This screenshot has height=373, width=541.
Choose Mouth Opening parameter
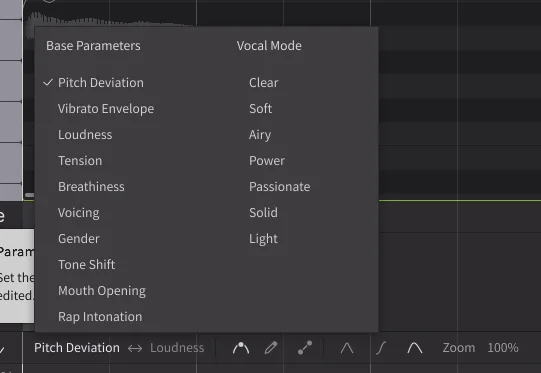point(102,291)
